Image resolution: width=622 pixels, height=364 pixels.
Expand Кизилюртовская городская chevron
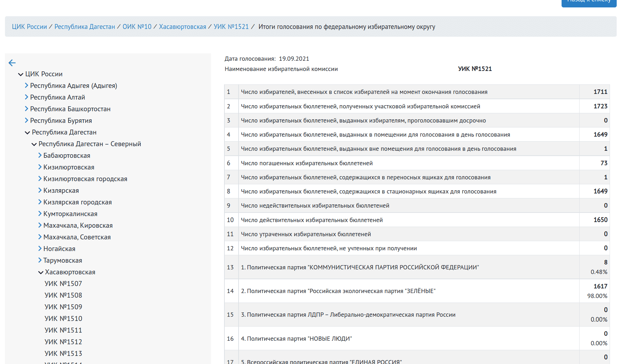click(x=40, y=179)
